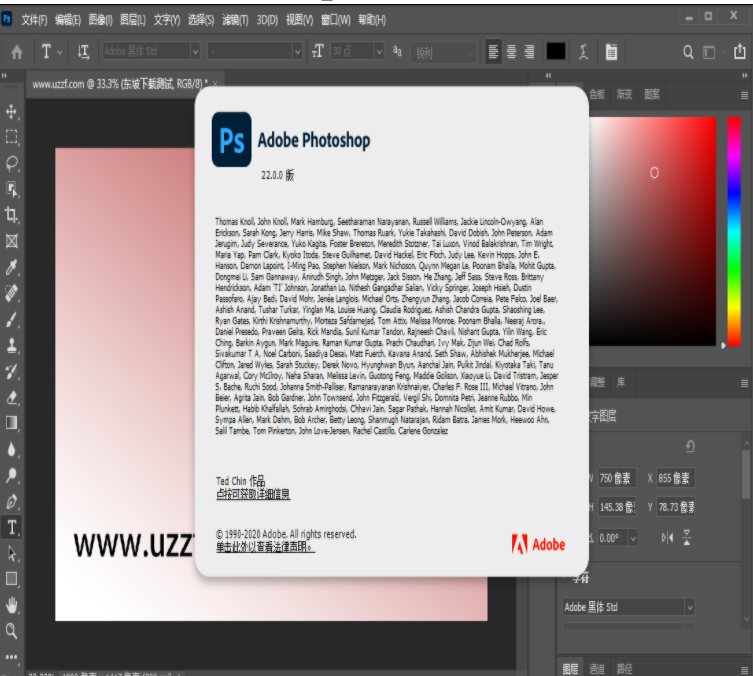Expand the font style dropdown

click(x=297, y=51)
